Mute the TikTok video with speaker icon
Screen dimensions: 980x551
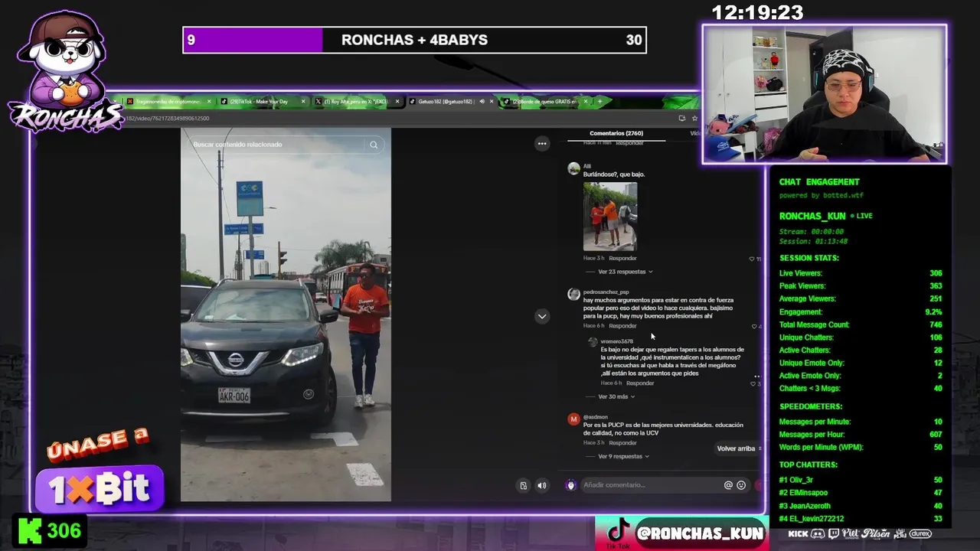[542, 485]
